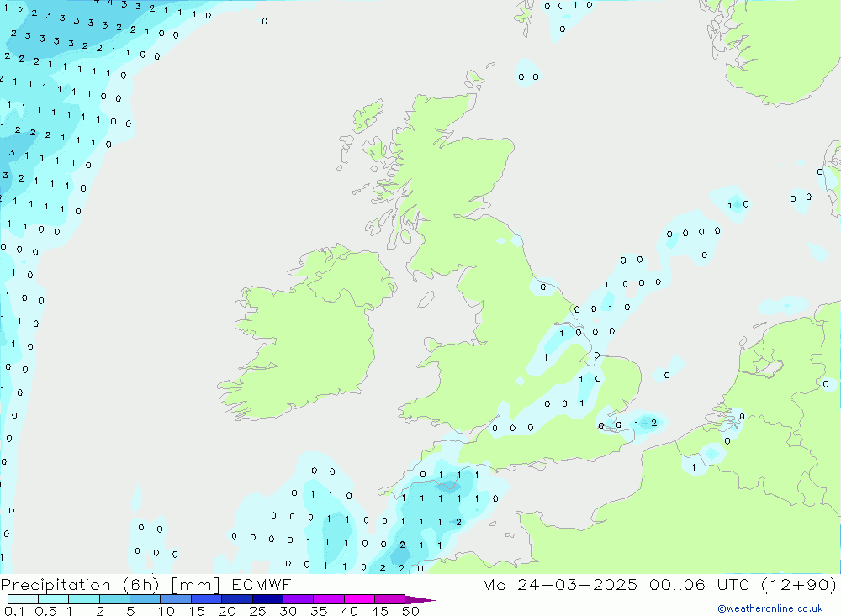Click legend label '50'

point(411,611)
